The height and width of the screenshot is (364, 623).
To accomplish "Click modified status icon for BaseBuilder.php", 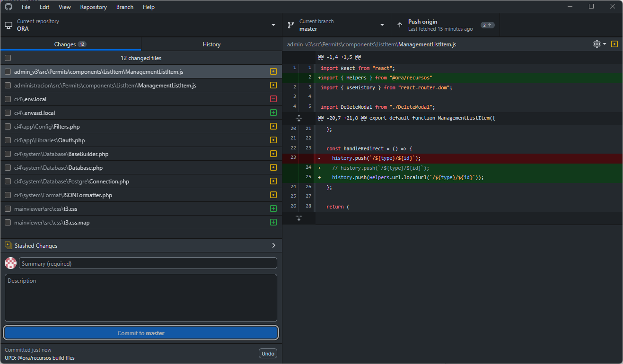I will 273,154.
